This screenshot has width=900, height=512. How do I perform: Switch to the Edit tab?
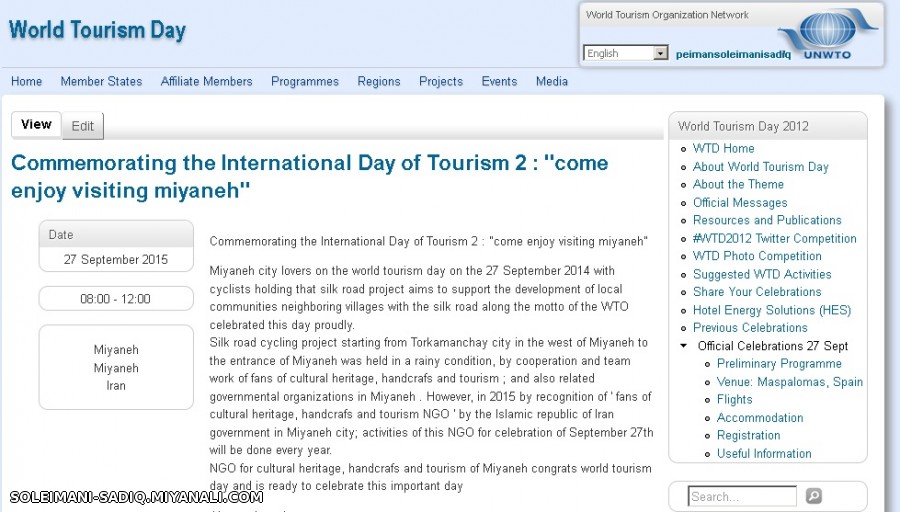(83, 126)
